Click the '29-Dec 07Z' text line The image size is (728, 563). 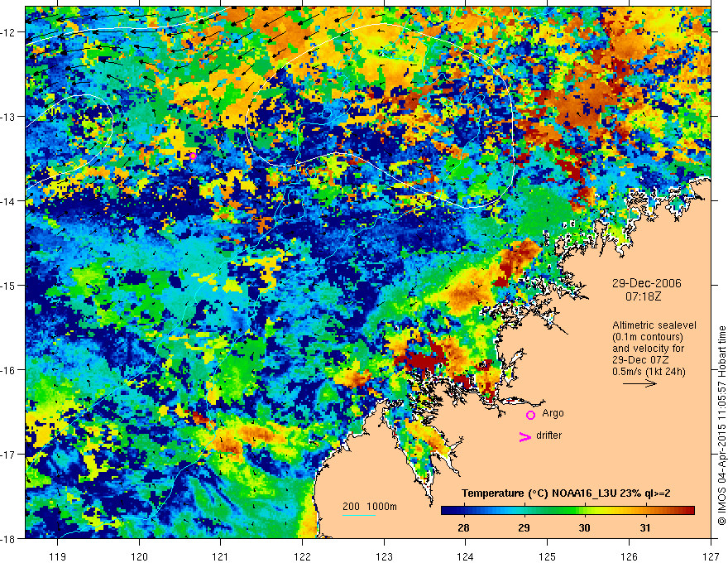click(639, 360)
